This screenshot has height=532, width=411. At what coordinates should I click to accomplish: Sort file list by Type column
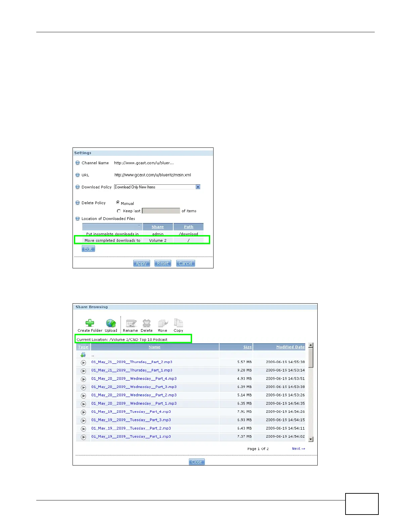tap(83, 347)
